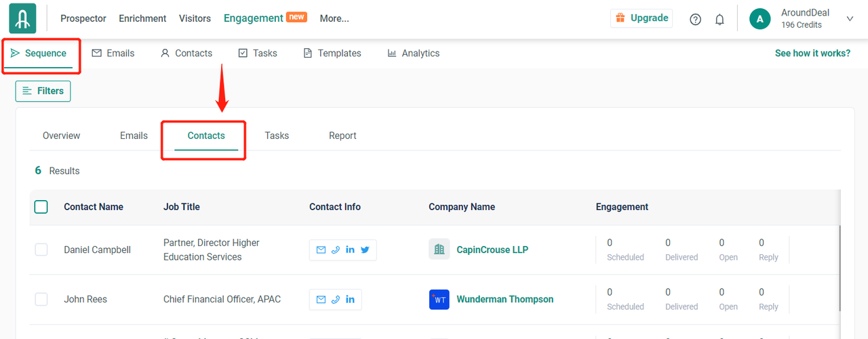Expand the AroundDeal account dropdown arrow
This screenshot has width=868, height=339.
click(x=850, y=19)
